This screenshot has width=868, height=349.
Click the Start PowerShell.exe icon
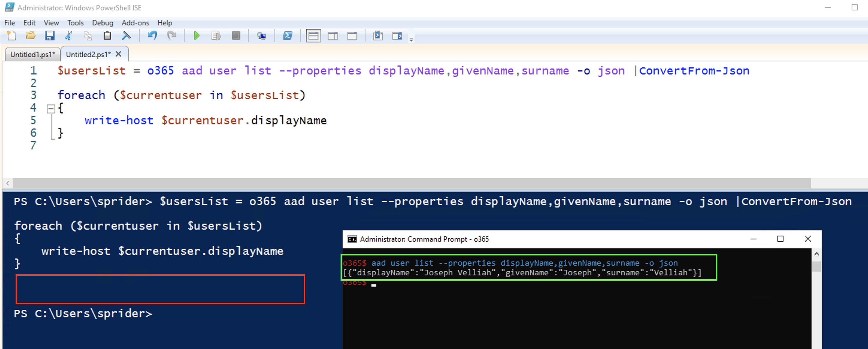pos(288,36)
